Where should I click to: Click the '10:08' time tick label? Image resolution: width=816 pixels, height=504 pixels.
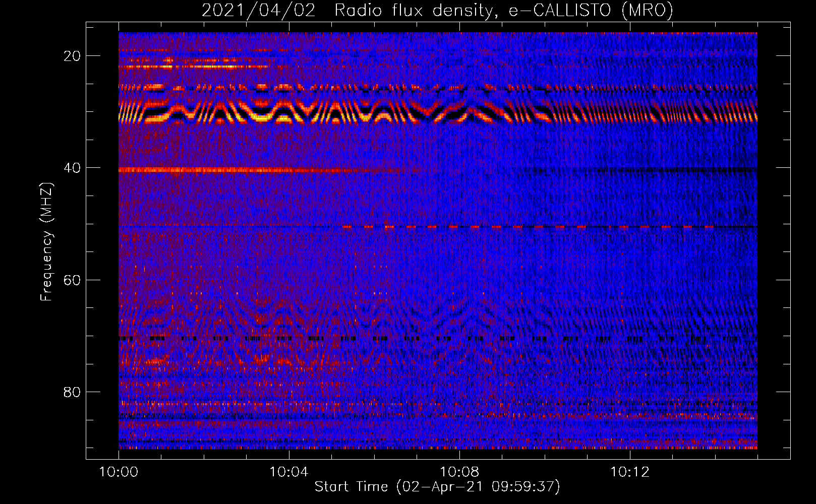click(459, 472)
